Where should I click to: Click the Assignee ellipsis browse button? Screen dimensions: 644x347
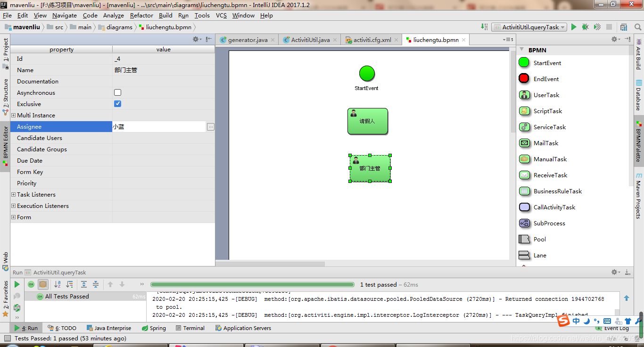[x=210, y=126]
